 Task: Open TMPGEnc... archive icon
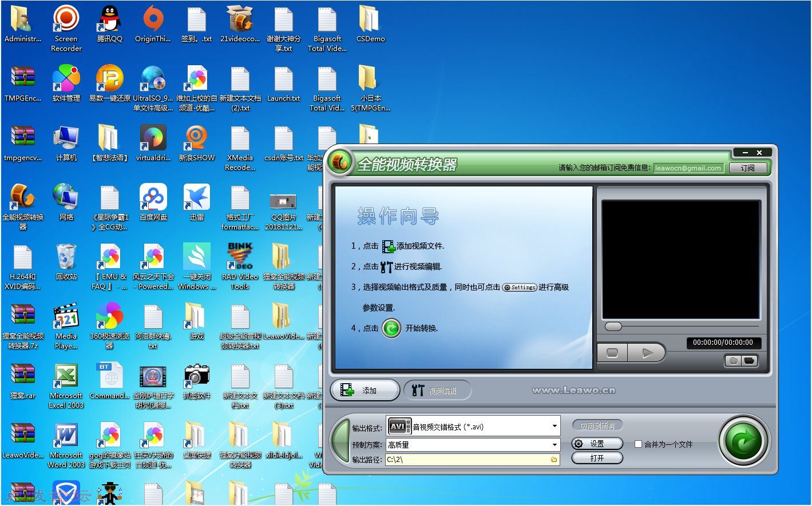coord(23,83)
